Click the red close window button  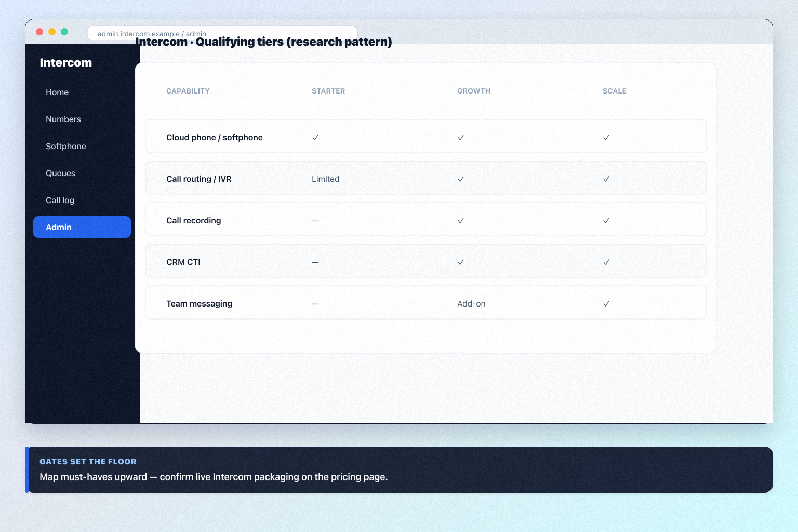point(39,32)
